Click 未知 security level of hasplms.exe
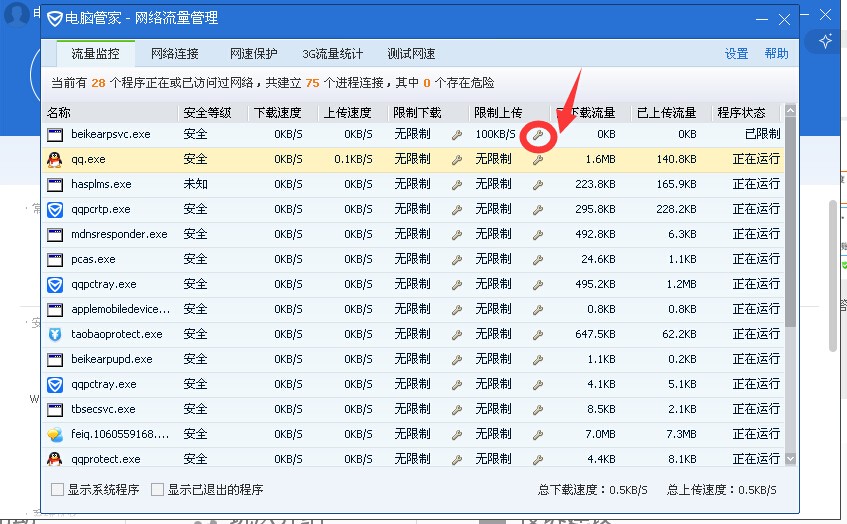Screen dimensions: 847x524 [195, 184]
